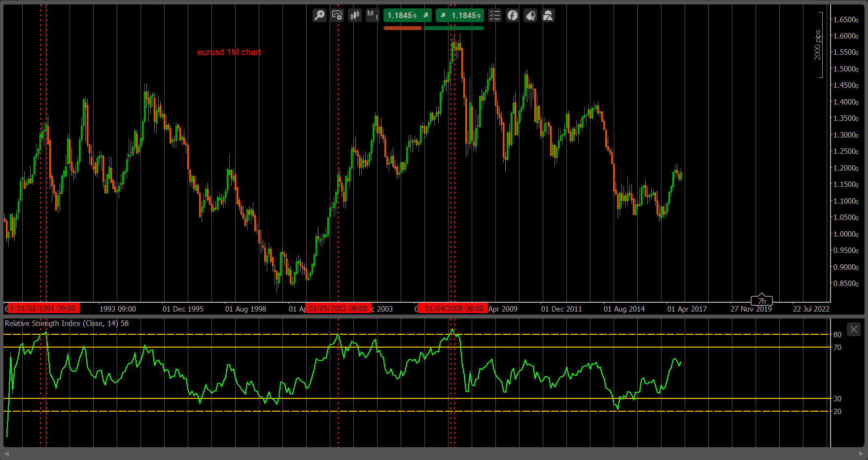Click the right 1.18459 buy price button

460,15
